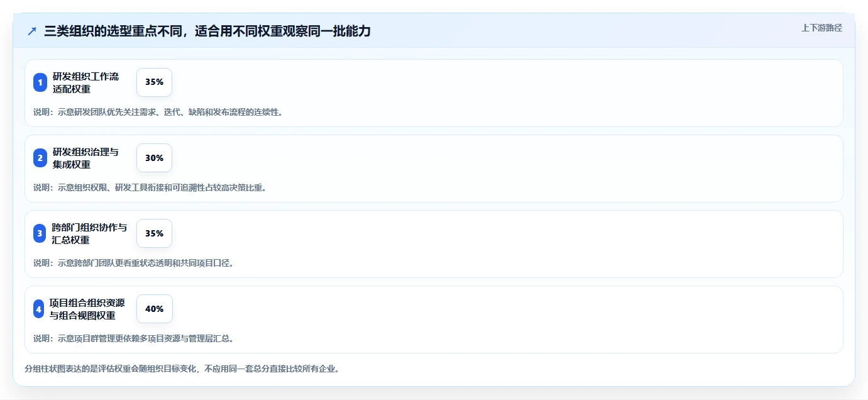Select step number badge 3
Image resolution: width=868 pixels, height=400 pixels.
pos(40,233)
